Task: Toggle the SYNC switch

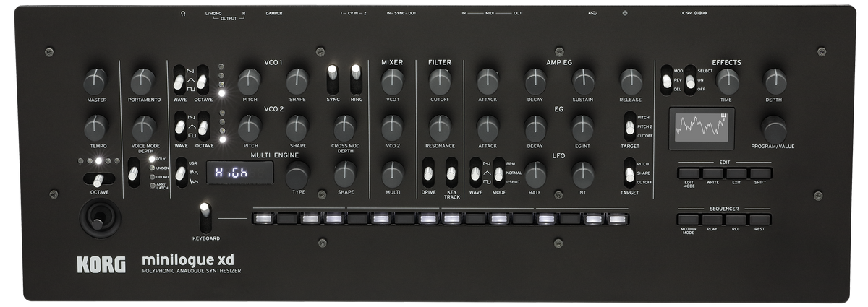Action: (x=333, y=78)
